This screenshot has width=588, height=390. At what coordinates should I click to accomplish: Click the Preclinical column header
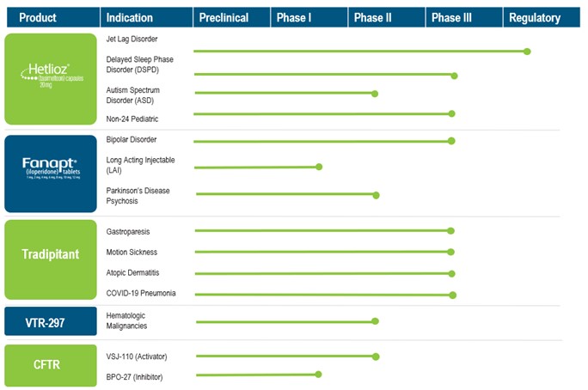click(224, 17)
